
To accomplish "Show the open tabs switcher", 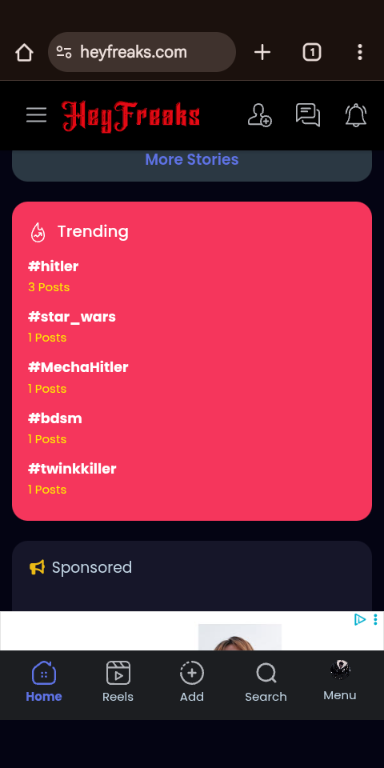I will click(312, 52).
